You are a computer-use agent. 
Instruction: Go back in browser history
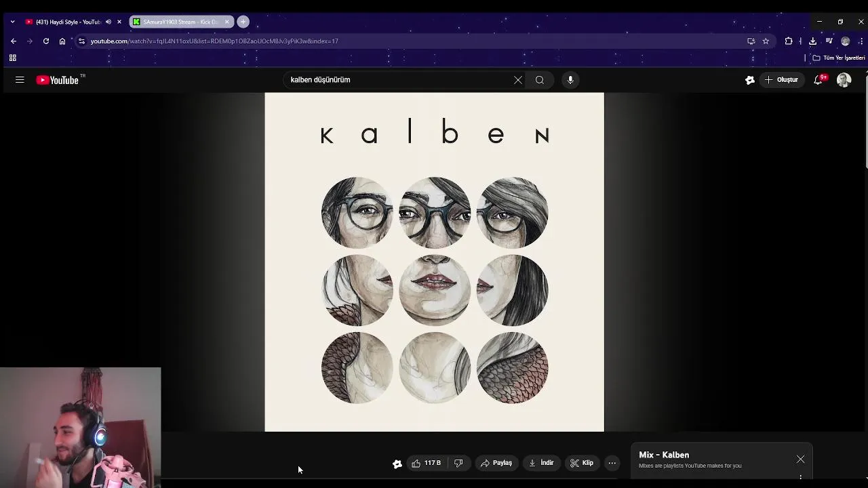tap(14, 41)
